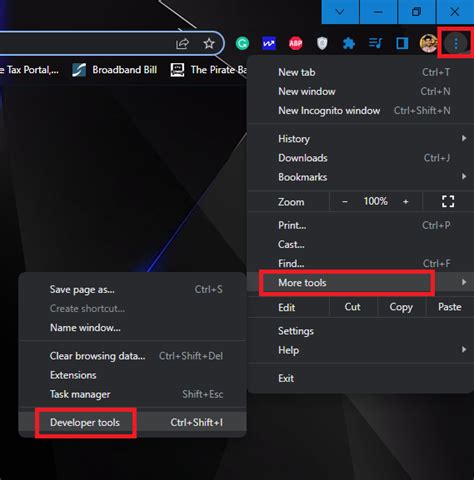
Task: Open the Extensions puzzle piece icon
Action: [349, 43]
